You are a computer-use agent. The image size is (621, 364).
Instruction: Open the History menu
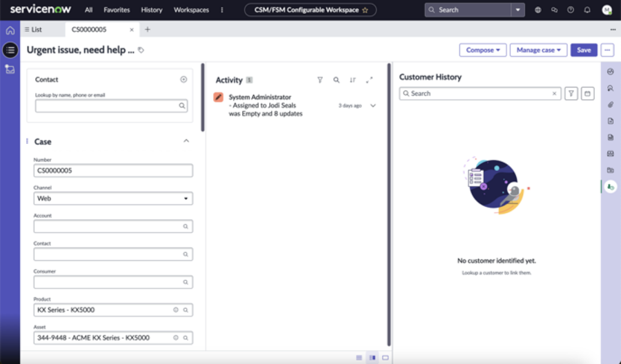coord(152,10)
